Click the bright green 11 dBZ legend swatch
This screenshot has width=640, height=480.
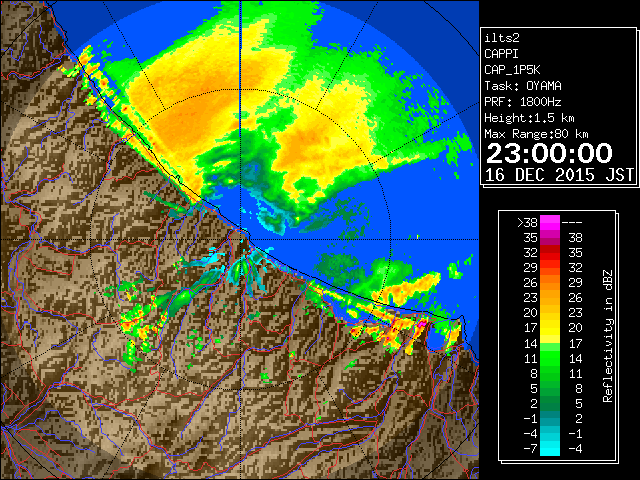point(550,358)
